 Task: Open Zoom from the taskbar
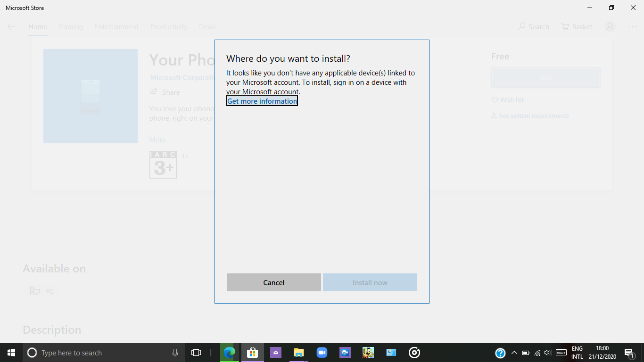[x=322, y=353]
